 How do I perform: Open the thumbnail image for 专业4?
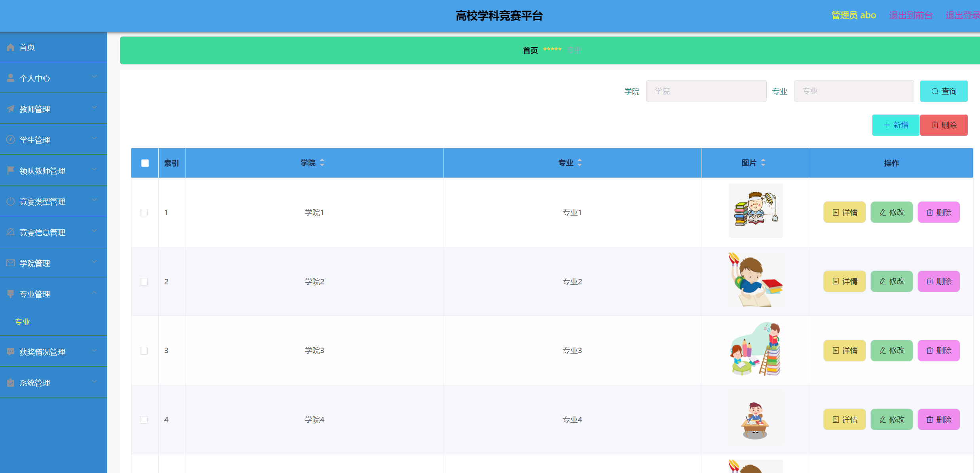[756, 418]
